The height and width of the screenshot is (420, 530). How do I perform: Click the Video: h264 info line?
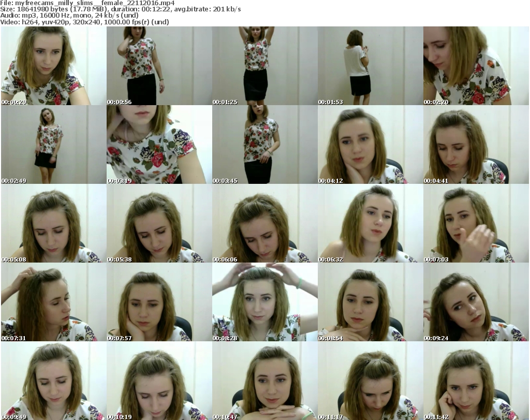[84, 22]
